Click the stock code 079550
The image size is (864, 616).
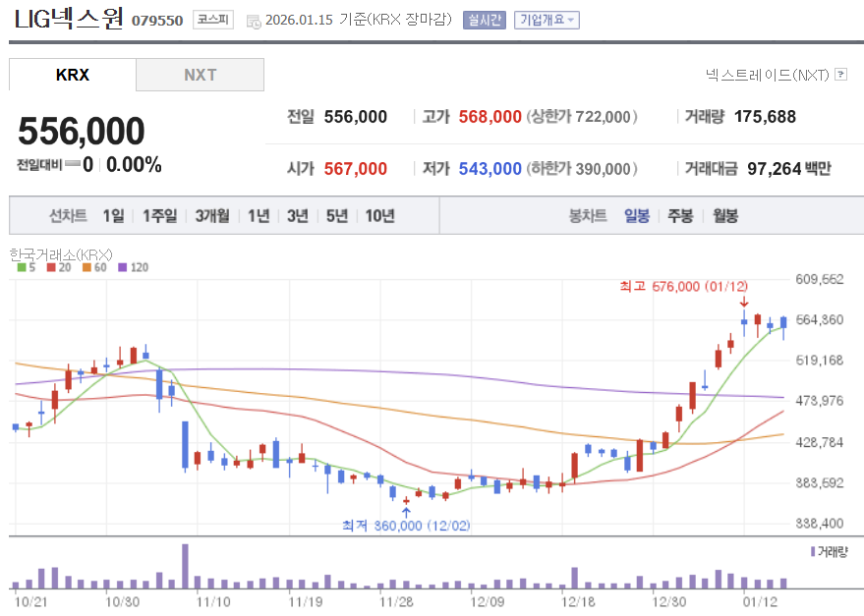coord(157,21)
